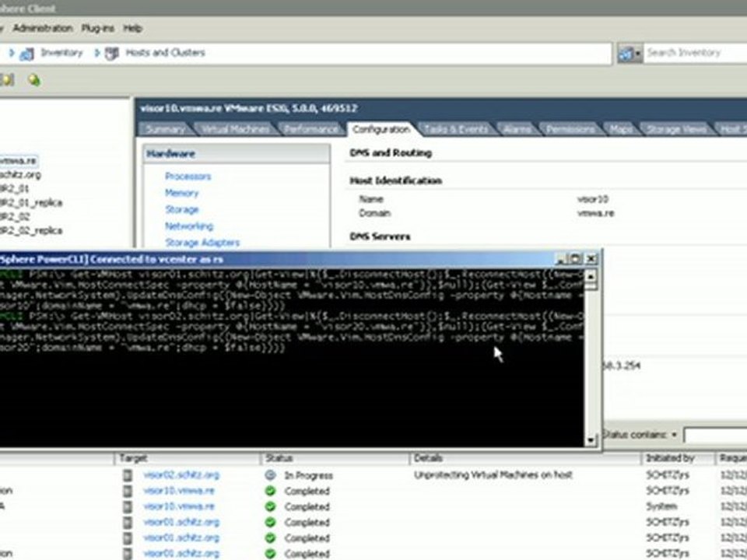Select the visor10 host name value
The width and height of the screenshot is (747, 560).
pyautogui.click(x=592, y=199)
